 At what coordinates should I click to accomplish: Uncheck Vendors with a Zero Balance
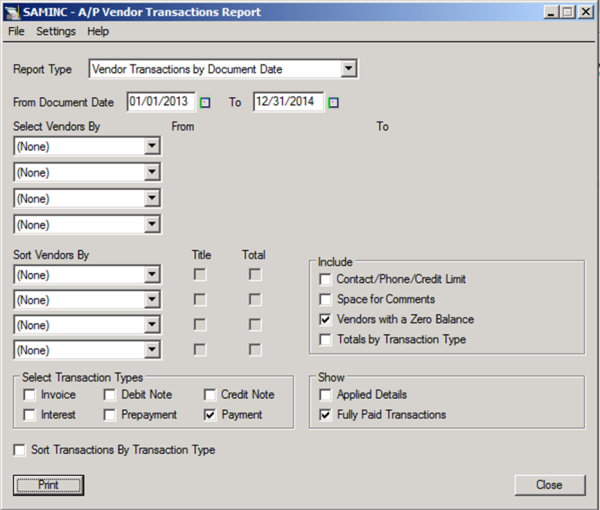point(325,319)
